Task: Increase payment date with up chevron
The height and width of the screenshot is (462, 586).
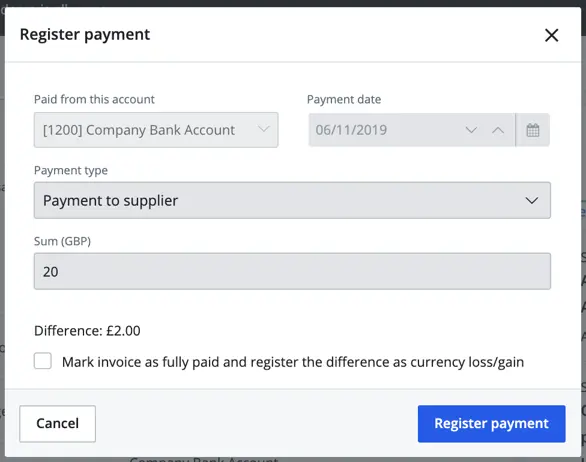Action: [x=498, y=130]
